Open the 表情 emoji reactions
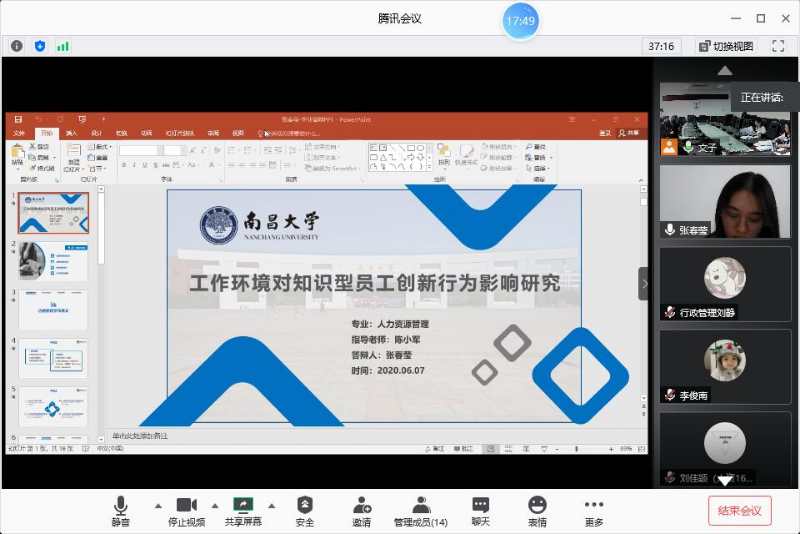This screenshot has height=534, width=800. coord(537,511)
